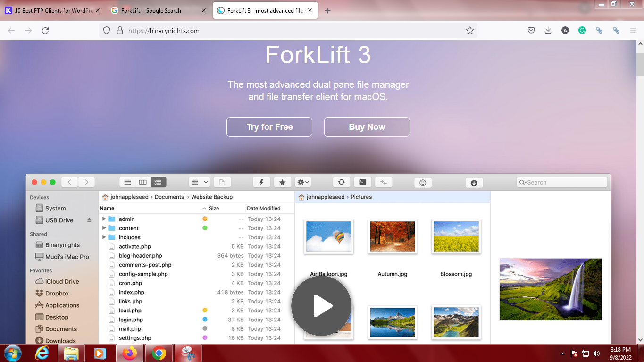The image size is (644, 362).
Task: Select the ForkLift 3 browser tab
Action: pyautogui.click(x=266, y=10)
